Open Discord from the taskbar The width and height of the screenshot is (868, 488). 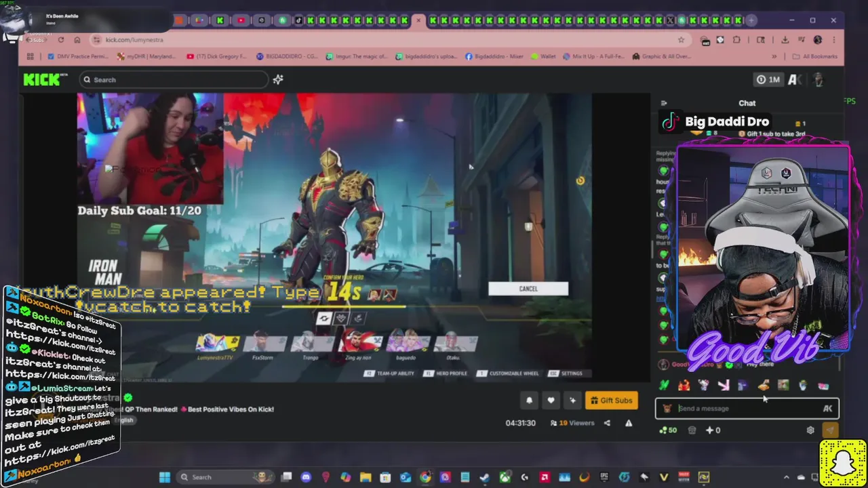(x=306, y=477)
